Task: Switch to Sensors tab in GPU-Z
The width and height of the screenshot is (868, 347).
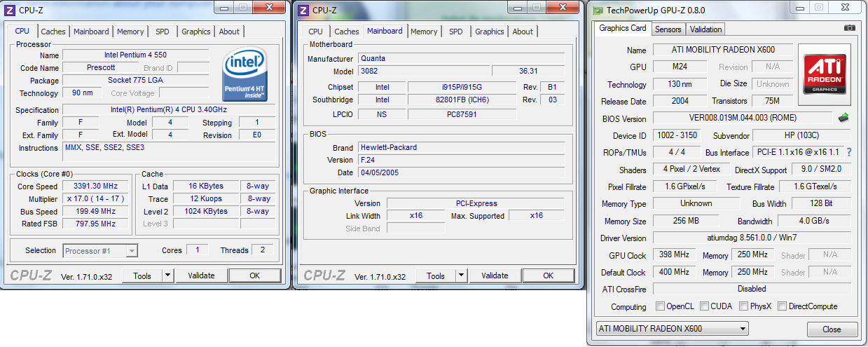Action: [x=668, y=29]
